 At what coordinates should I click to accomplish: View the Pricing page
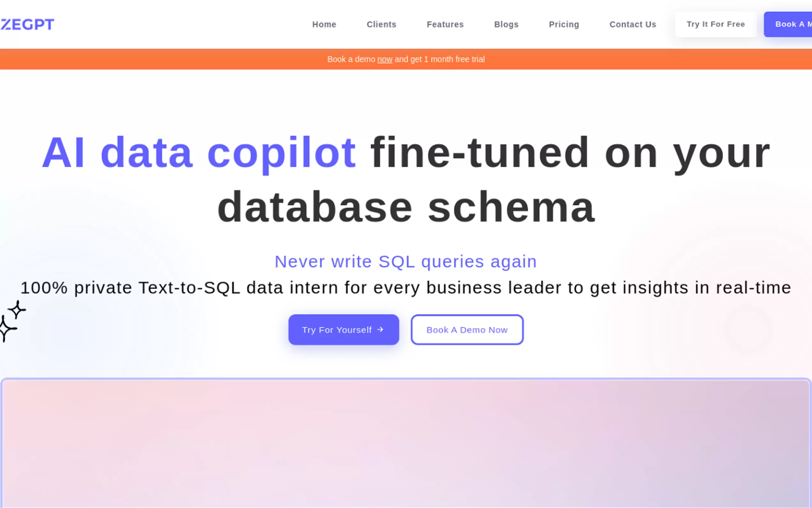[564, 25]
